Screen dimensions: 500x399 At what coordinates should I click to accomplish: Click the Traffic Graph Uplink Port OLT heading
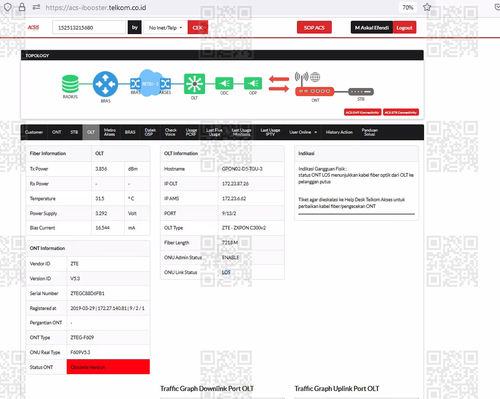point(337,389)
